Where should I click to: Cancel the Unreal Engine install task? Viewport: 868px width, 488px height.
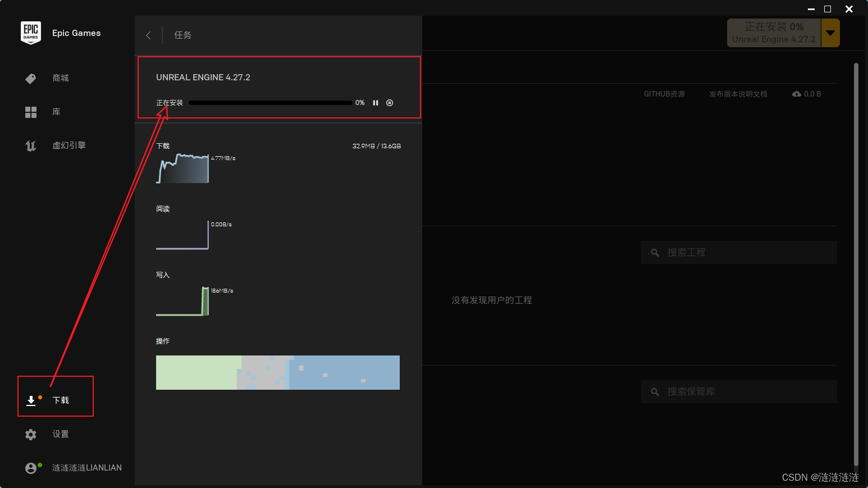tap(390, 103)
